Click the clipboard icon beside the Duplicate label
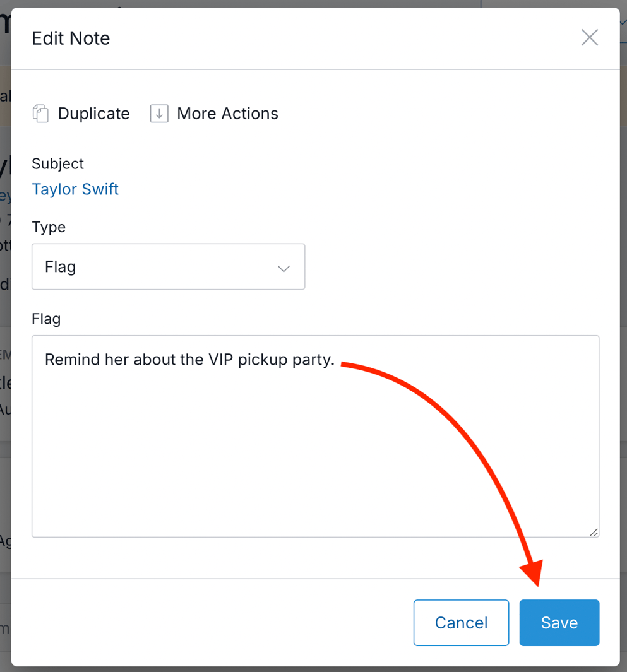The width and height of the screenshot is (627, 672). pos(40,114)
